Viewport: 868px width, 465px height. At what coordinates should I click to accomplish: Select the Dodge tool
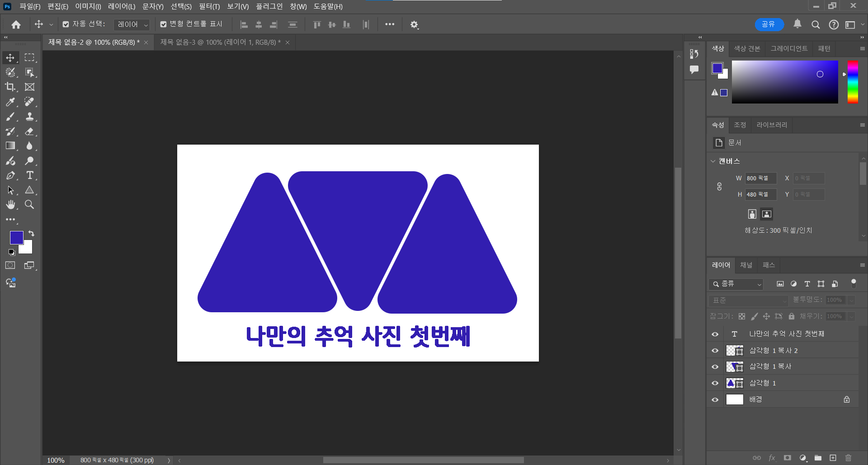click(x=29, y=160)
